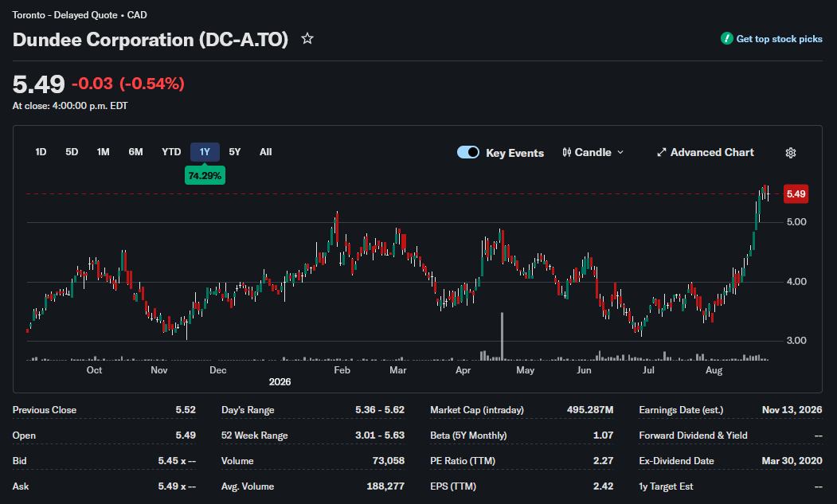Select the 5Y time range
This screenshot has width=837, height=504.
tap(235, 152)
